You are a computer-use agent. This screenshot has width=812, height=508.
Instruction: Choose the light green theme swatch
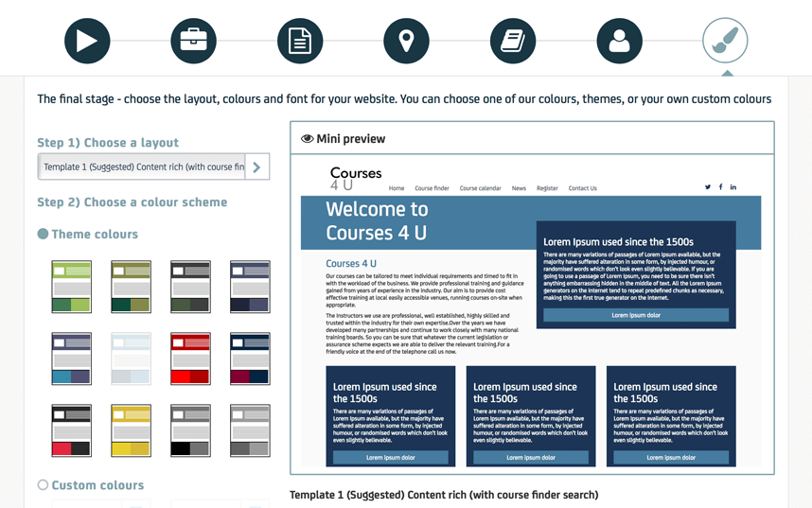[x=72, y=287]
